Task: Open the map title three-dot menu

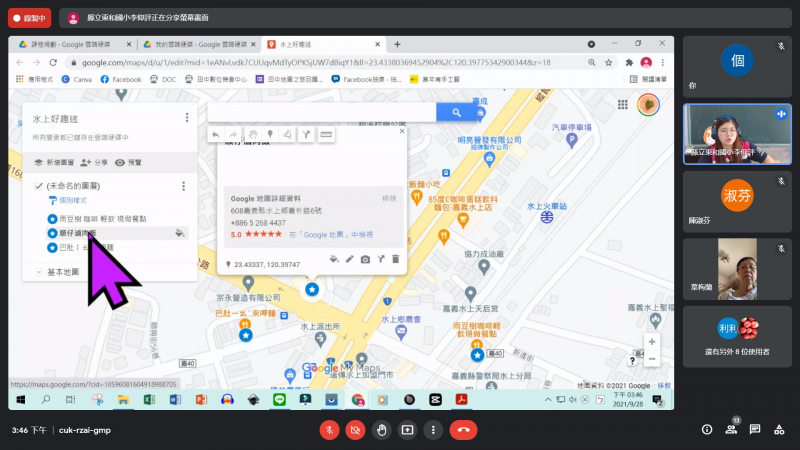Action: point(187,118)
